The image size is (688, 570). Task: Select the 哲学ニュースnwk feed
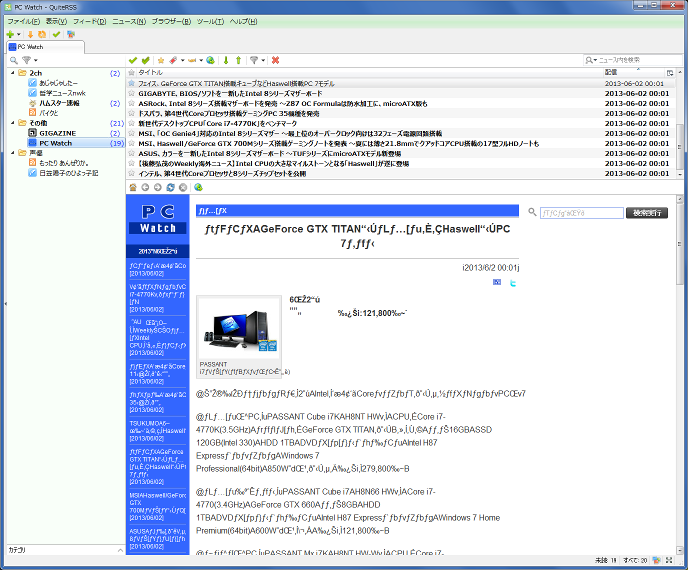[x=62, y=93]
